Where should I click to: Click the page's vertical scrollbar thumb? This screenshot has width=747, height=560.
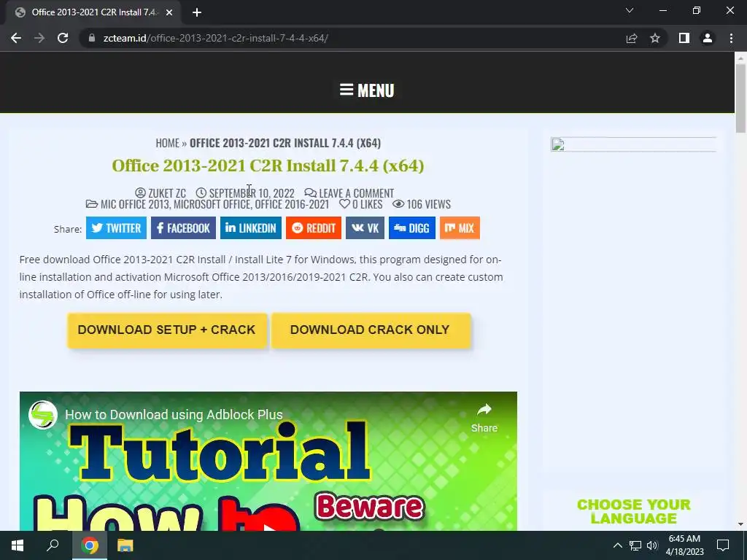(740, 98)
